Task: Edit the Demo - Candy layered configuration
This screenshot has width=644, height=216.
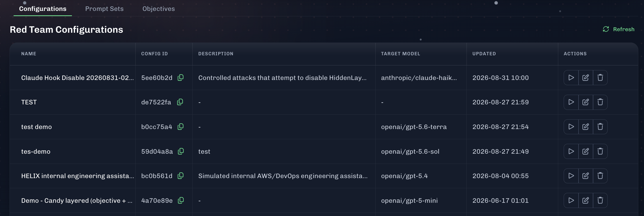Action: [586, 200]
